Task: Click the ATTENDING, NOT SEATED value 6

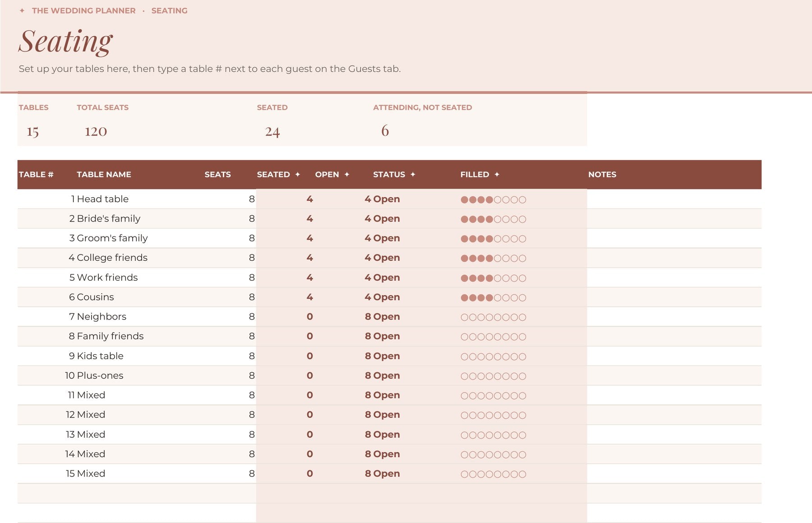Action: (x=385, y=131)
